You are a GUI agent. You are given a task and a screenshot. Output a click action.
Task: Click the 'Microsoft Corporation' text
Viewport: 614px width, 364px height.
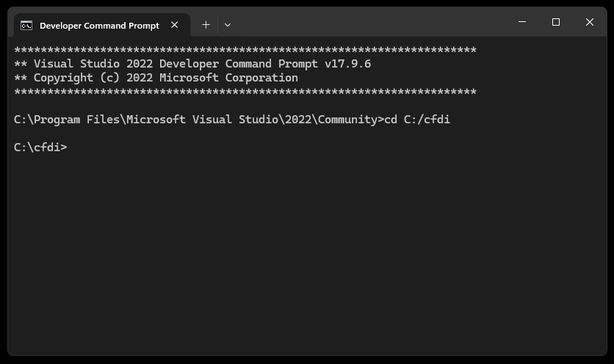click(228, 78)
